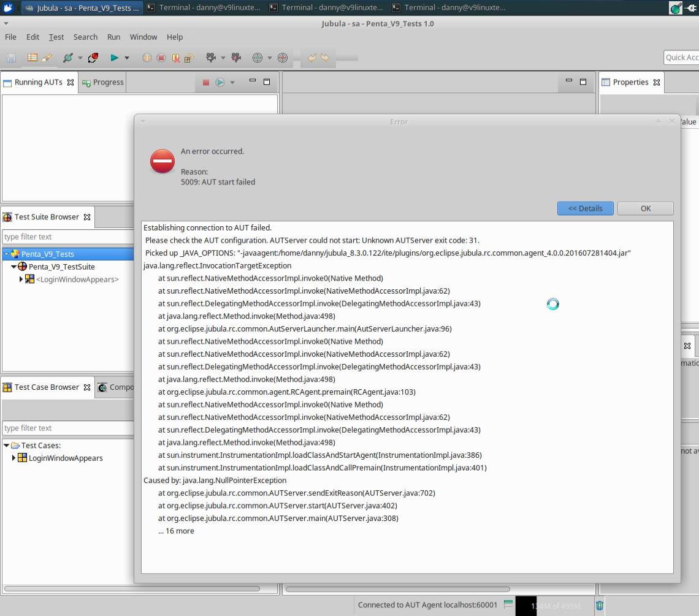699x616 pixels.
Task: Click the Connect to AUT Agent plug icon
Action: click(68, 58)
